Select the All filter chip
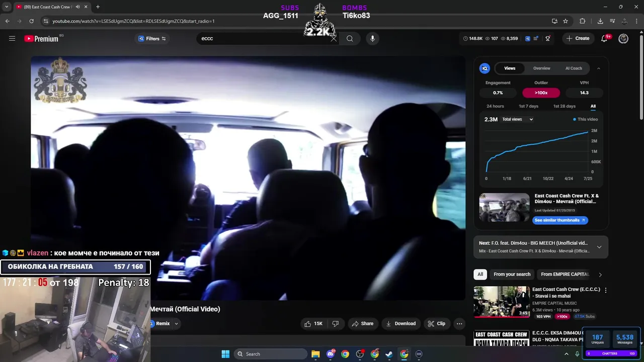The width and height of the screenshot is (644, 362). (x=480, y=274)
